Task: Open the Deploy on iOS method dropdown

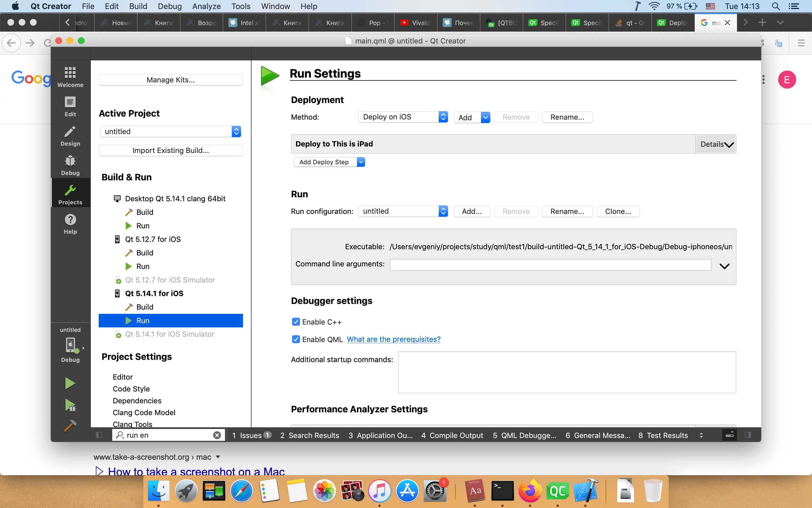Action: pos(403,117)
